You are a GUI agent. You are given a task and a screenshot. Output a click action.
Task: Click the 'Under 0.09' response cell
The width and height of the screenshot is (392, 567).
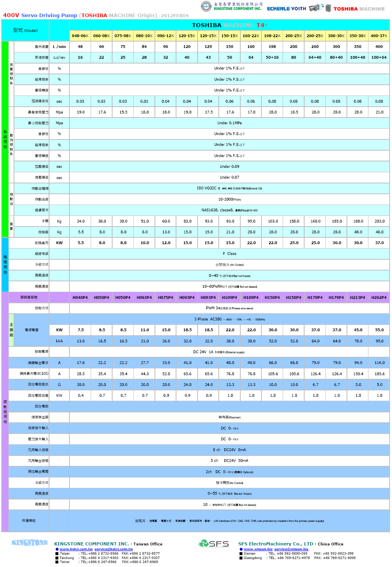pos(230,167)
